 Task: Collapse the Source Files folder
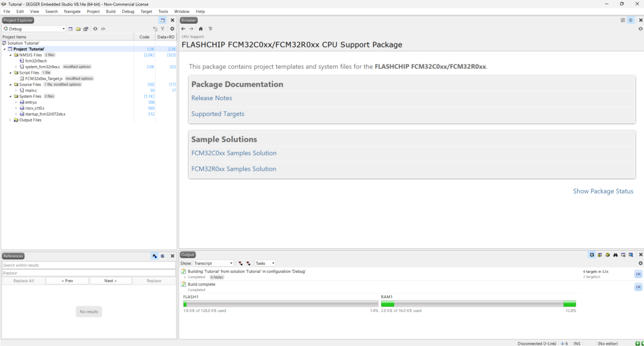(x=10, y=85)
